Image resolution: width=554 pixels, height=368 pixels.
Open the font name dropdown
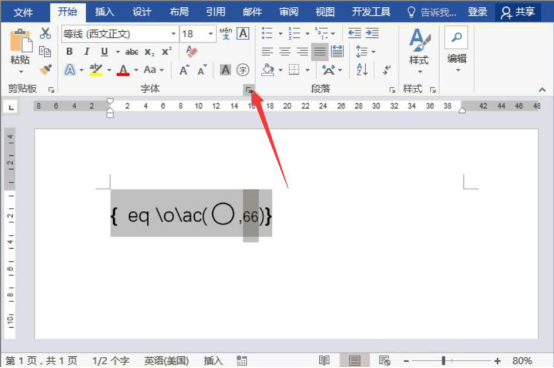[173, 34]
